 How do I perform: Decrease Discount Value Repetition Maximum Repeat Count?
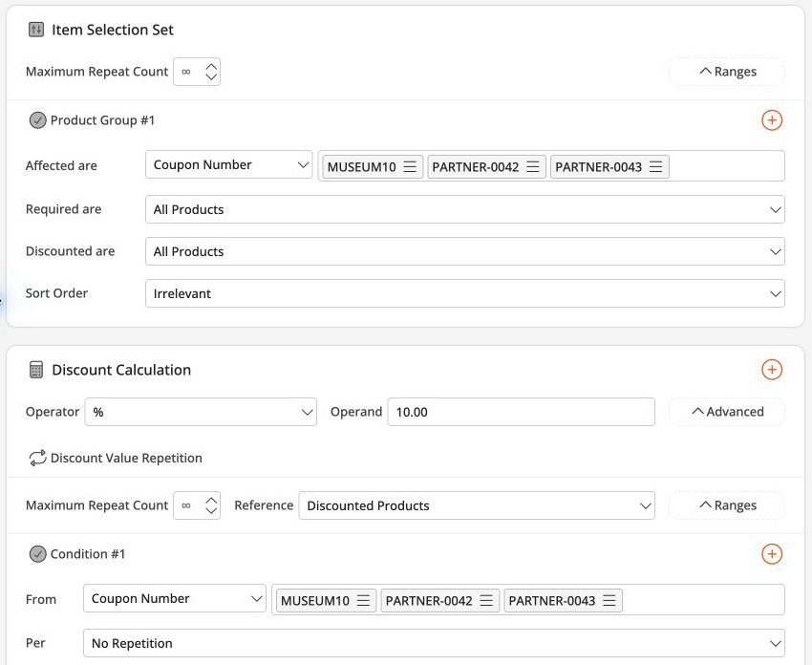pos(211,510)
